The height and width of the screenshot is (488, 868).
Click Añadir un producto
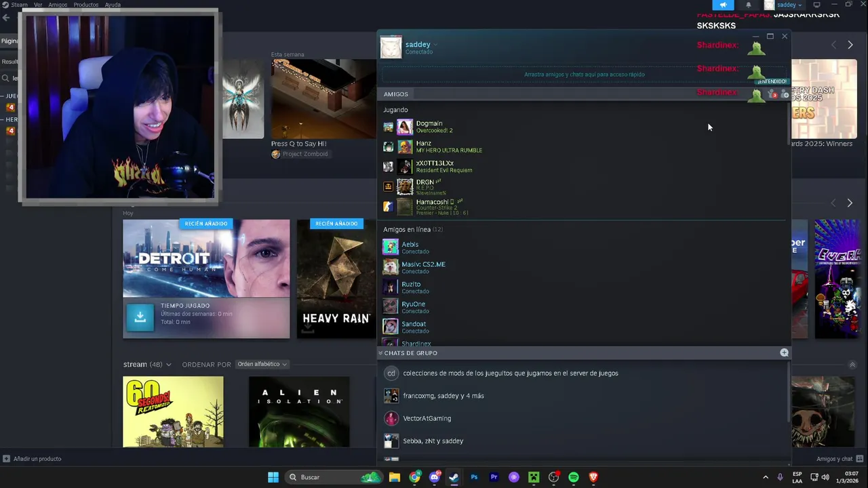coord(32,459)
